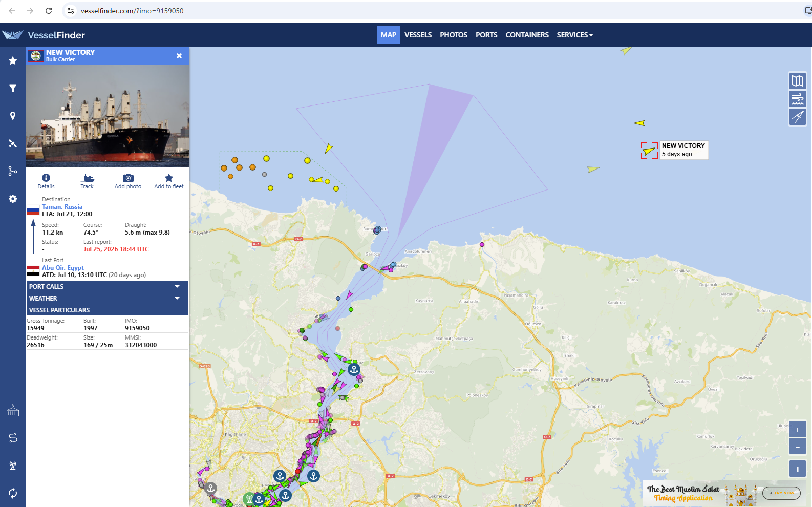Open the PORTS menu item
The height and width of the screenshot is (507, 812).
[486, 35]
